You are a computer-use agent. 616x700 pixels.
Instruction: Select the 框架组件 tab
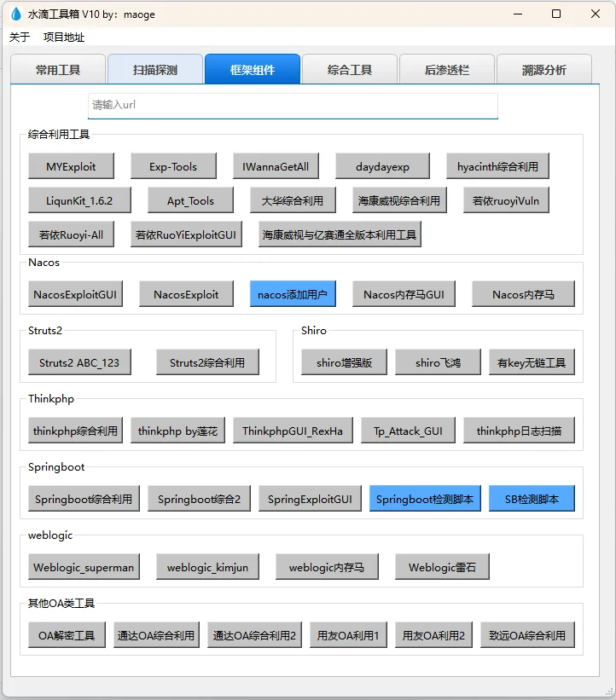point(253,70)
